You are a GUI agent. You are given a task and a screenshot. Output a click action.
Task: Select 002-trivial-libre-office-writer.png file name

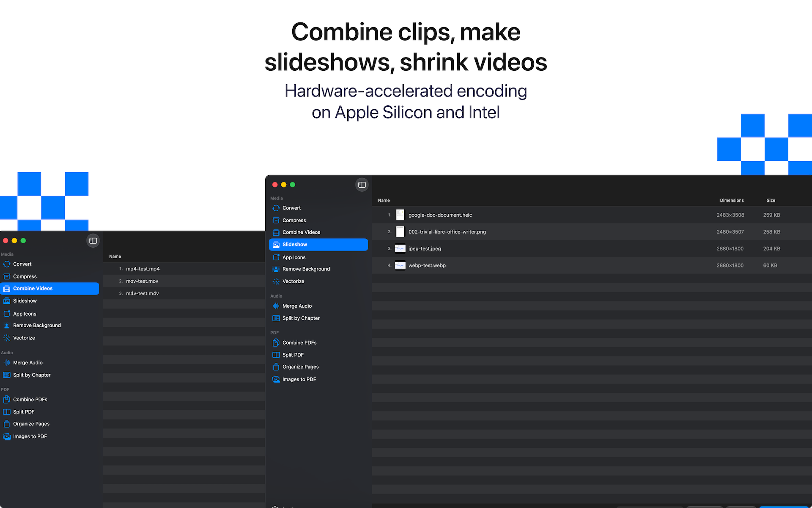pos(447,232)
